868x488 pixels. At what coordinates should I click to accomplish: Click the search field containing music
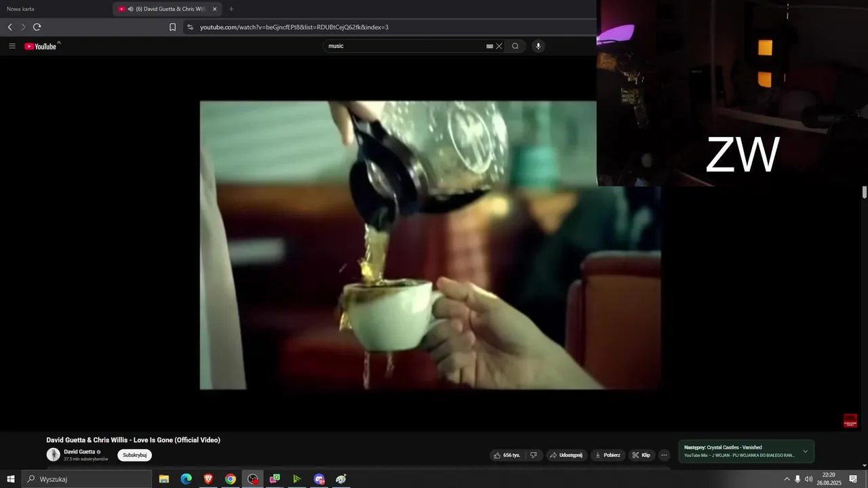(x=406, y=46)
